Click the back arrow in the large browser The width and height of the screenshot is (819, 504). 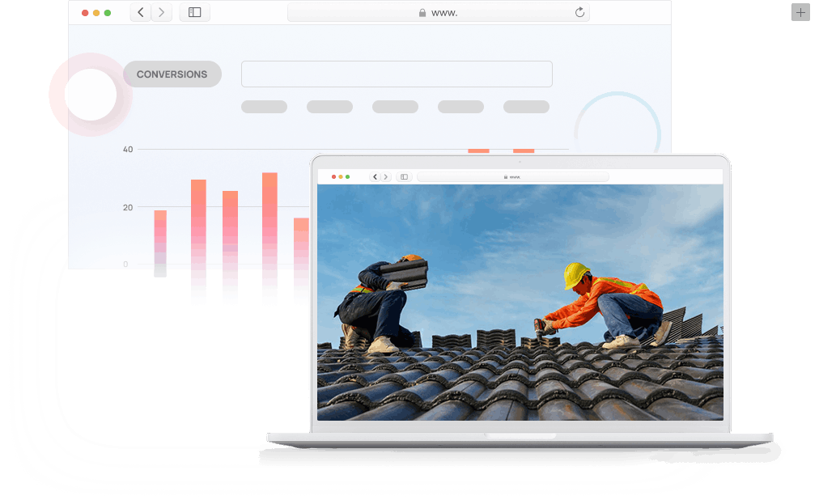click(141, 12)
